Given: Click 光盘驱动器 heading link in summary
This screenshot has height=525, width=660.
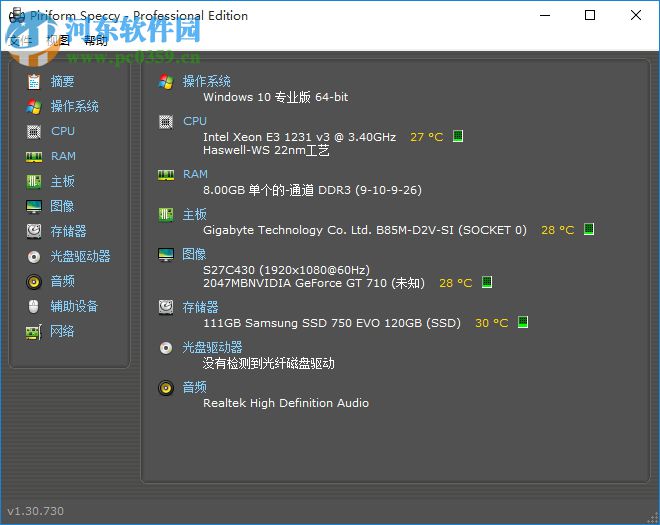Looking at the screenshot, I should [212, 347].
